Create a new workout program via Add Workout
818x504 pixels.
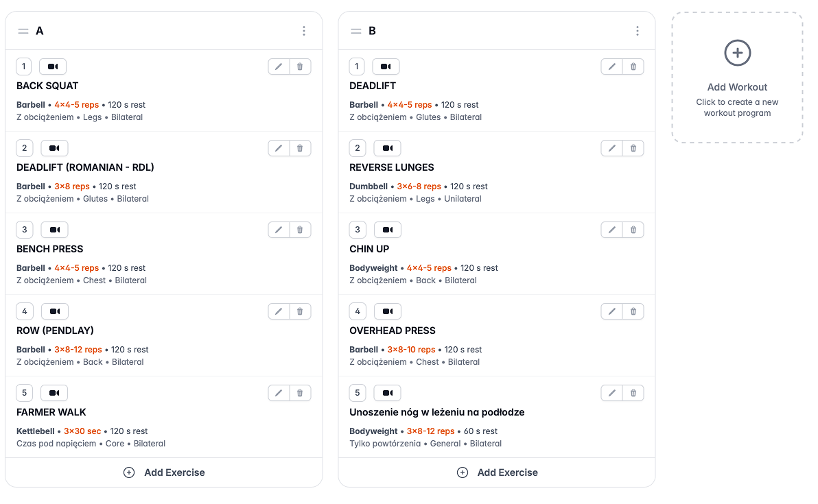(737, 77)
